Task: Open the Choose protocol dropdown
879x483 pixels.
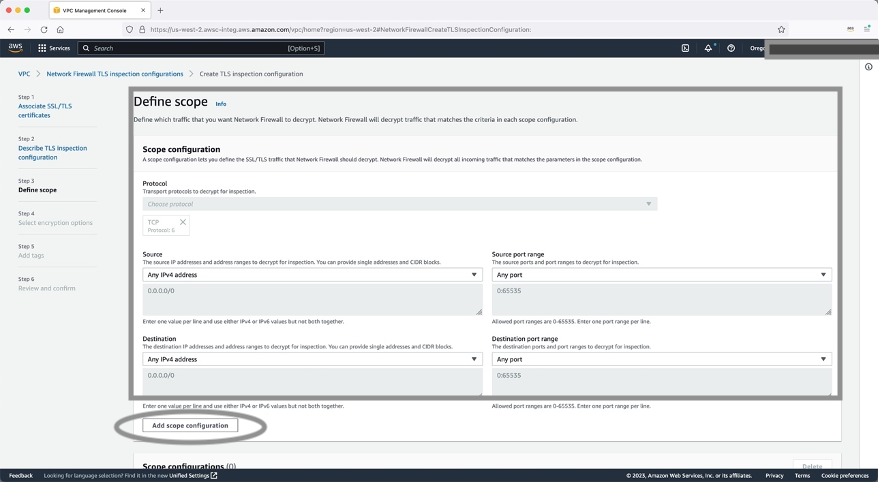Action: pyautogui.click(x=400, y=204)
